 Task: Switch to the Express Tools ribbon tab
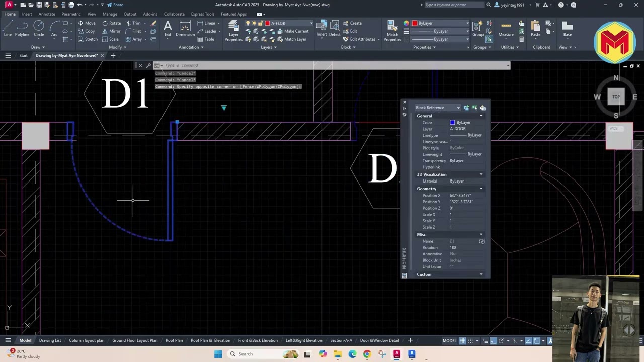click(202, 14)
